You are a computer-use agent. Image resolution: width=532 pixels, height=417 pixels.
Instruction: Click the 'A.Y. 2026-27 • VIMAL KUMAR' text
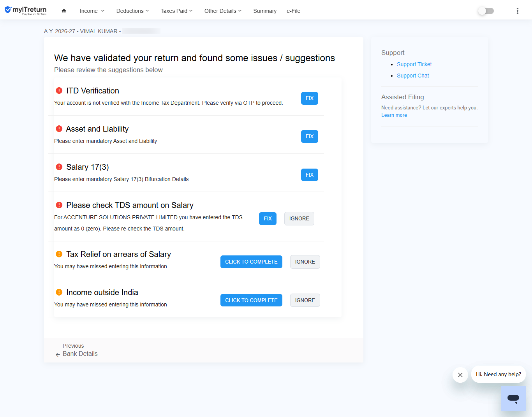pos(81,31)
